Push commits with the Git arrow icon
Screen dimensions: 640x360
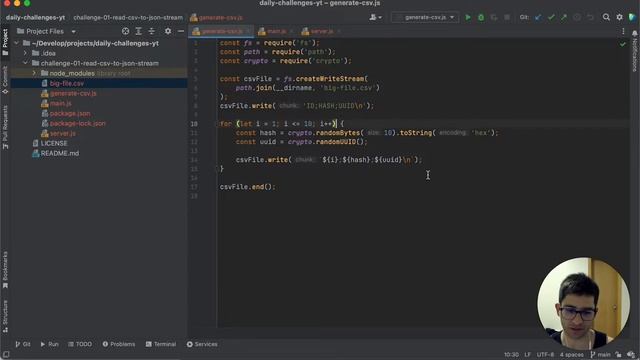[564, 17]
